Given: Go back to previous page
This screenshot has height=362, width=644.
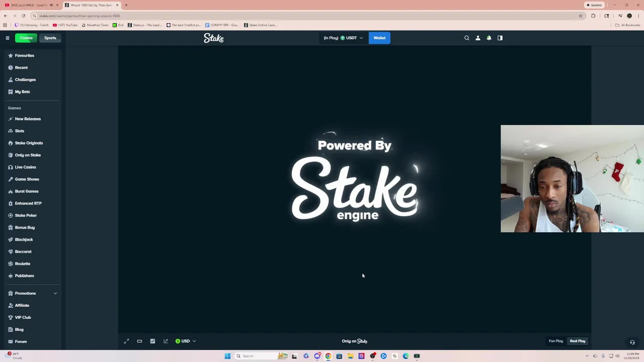Looking at the screenshot, I should click(x=6, y=16).
